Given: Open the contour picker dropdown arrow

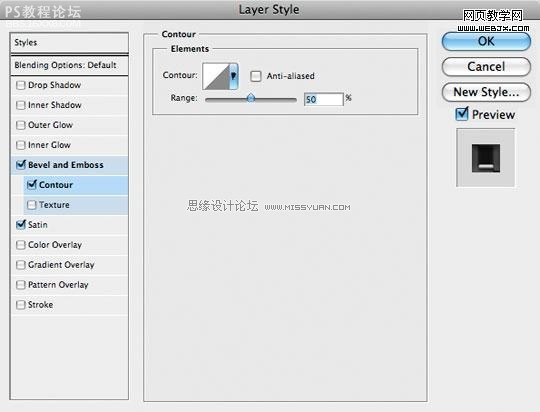Looking at the screenshot, I should [233, 76].
